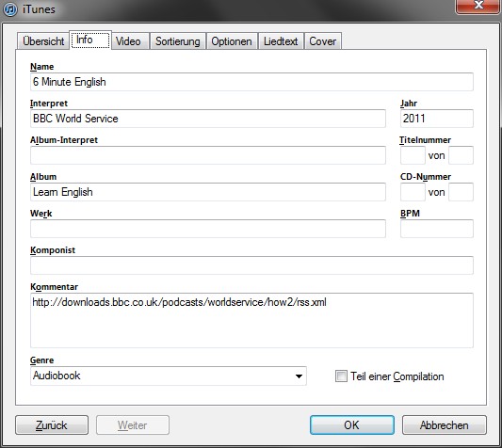This screenshot has width=502, height=448.
Task: Click the Album field with Learn English
Action: 208,192
